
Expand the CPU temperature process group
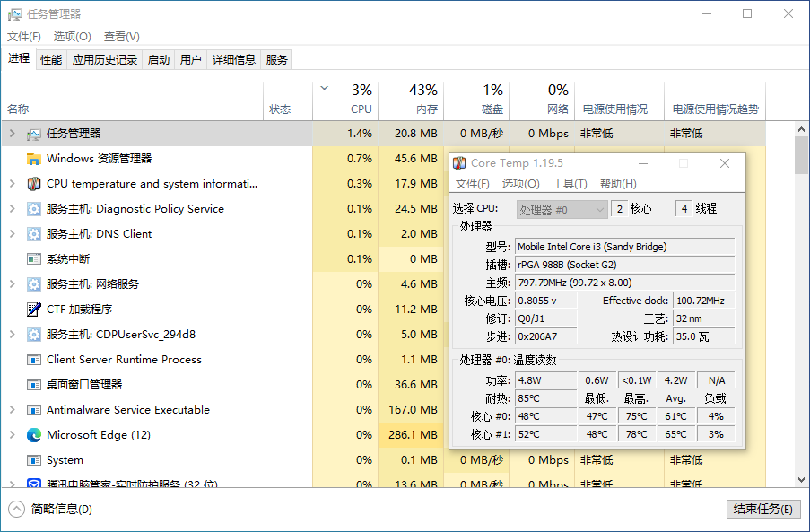pos(13,183)
